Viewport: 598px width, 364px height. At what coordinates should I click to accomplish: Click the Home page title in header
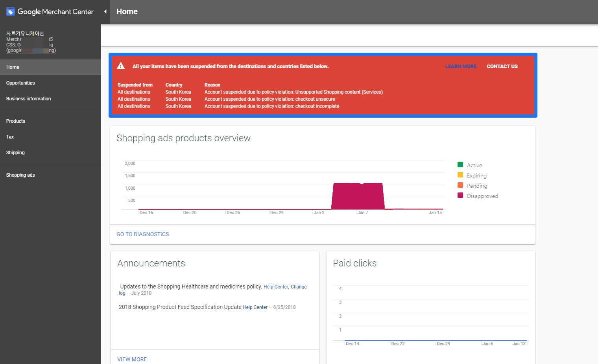[127, 11]
